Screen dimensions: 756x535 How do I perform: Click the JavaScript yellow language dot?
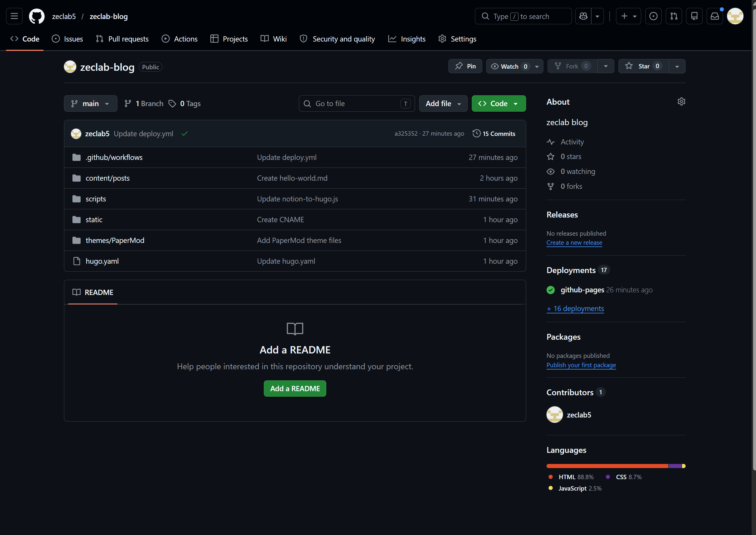coord(551,488)
